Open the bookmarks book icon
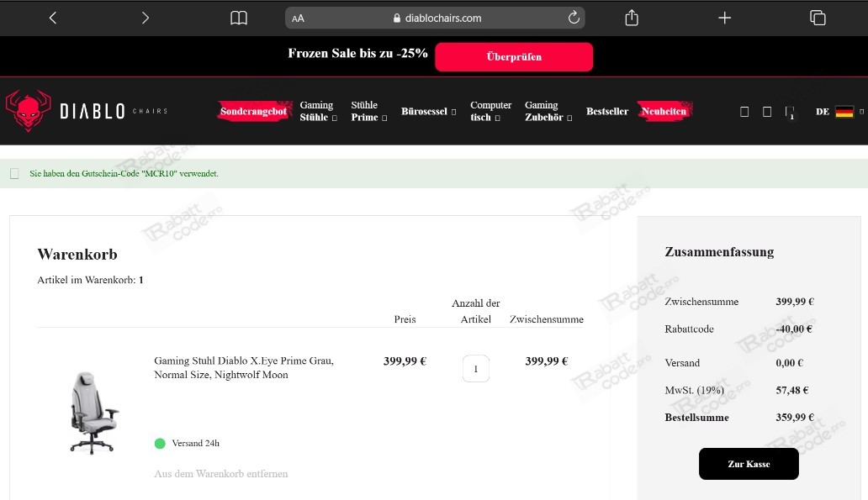Image resolution: width=868 pixels, height=500 pixels. (239, 18)
